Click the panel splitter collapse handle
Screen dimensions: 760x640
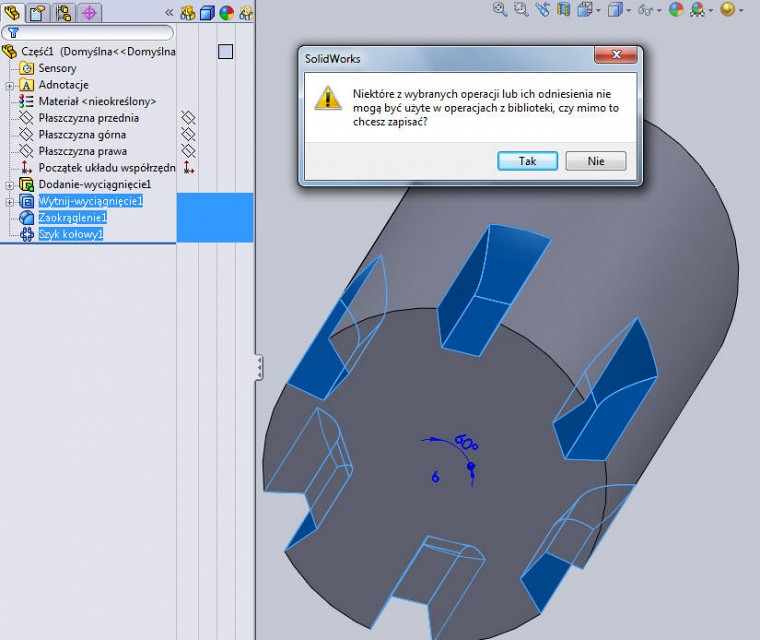click(x=259, y=368)
